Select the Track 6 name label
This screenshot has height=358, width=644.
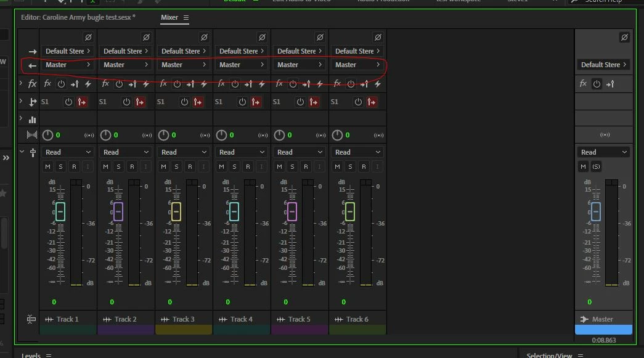pos(357,319)
